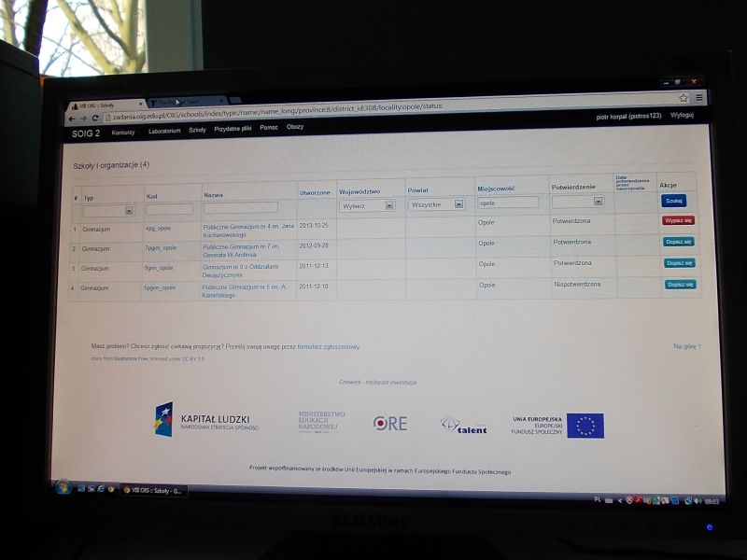The width and height of the screenshot is (747, 560).
Task: Switch to the second browser tab
Action: click(x=185, y=102)
